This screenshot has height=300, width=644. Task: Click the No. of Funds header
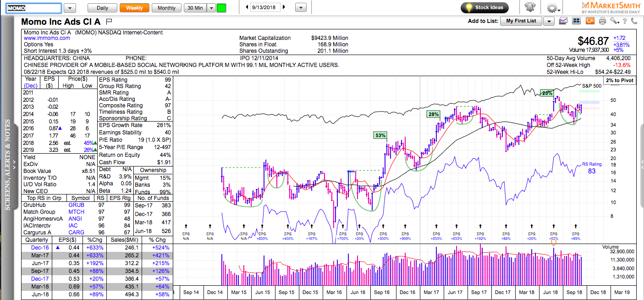pos(153,198)
